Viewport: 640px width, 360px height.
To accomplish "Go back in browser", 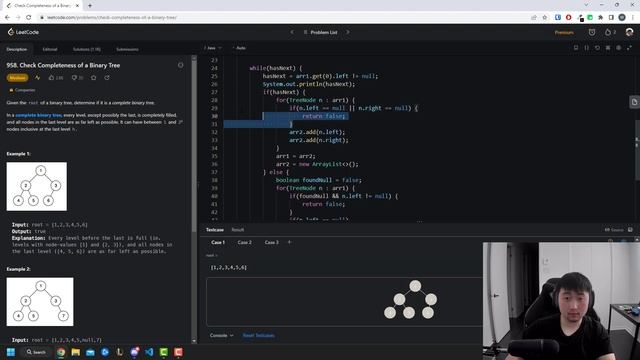I will click(x=7, y=17).
